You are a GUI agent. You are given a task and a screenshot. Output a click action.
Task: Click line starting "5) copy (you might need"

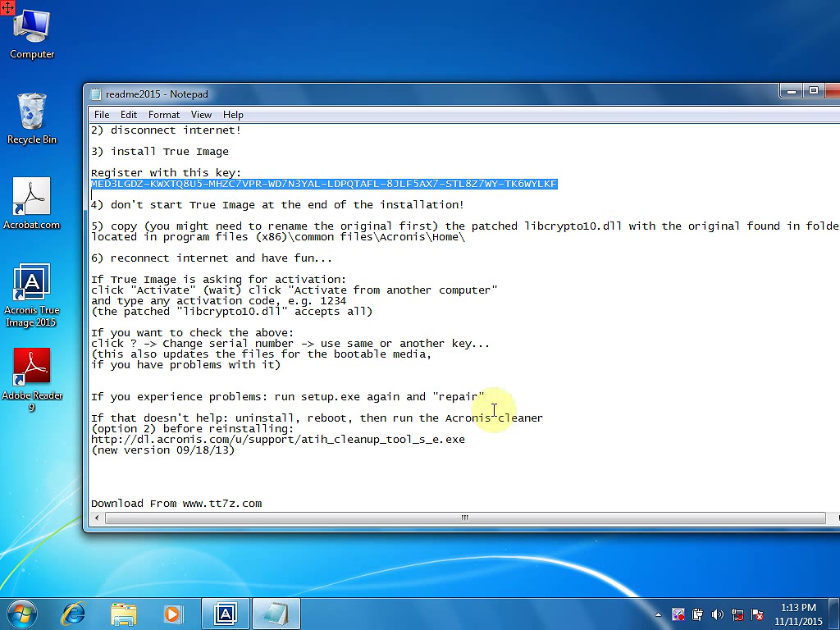(465, 226)
